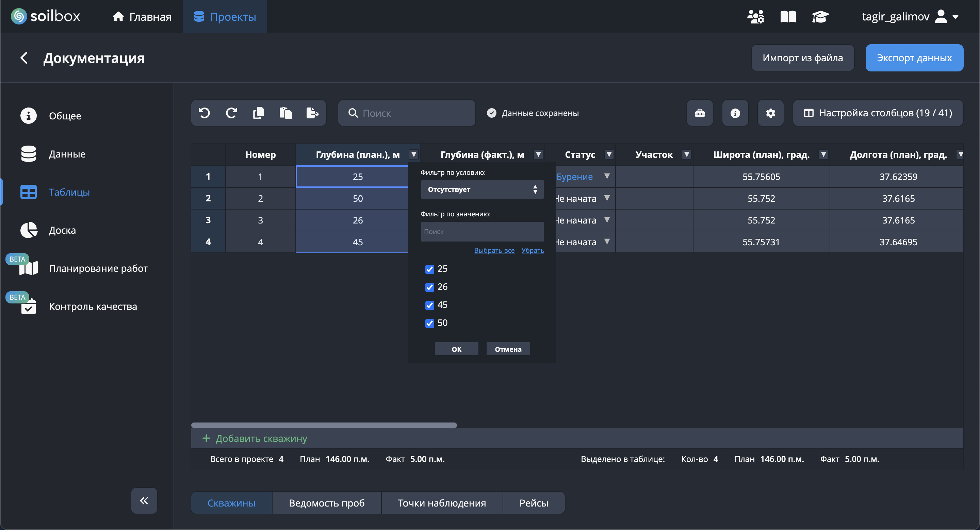Open the 'Отсутствует' condition filter dropdown
980x530 pixels.
pos(481,189)
